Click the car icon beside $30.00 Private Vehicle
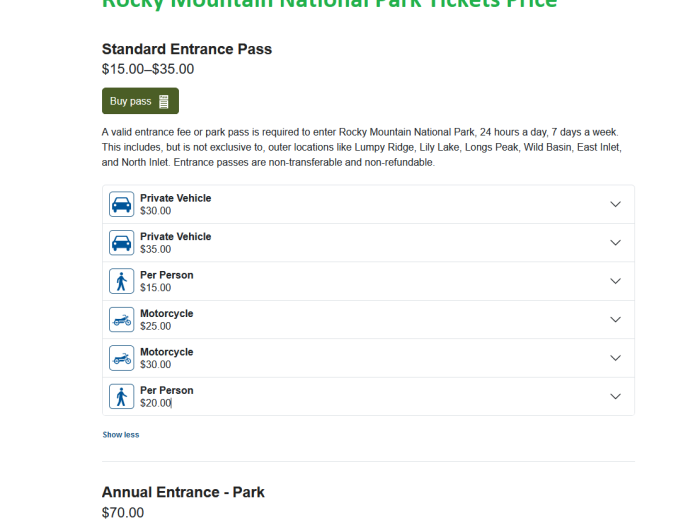This screenshot has height=525, width=700. 121,204
